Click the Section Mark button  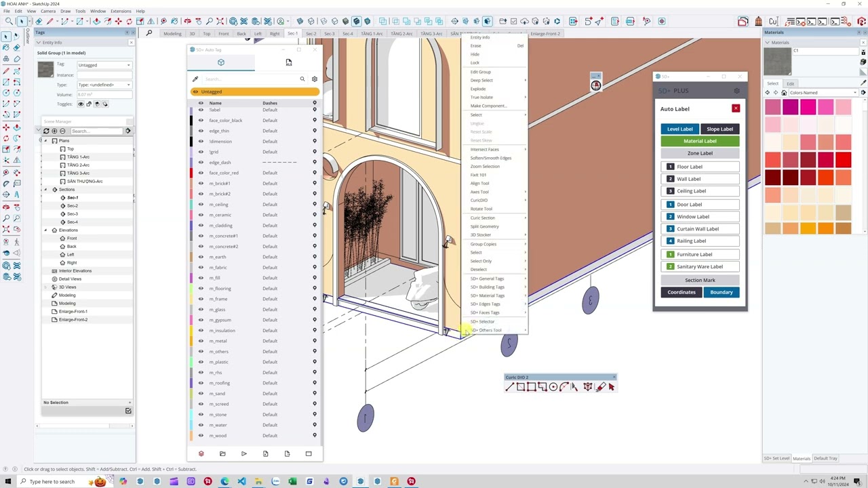[700, 280]
